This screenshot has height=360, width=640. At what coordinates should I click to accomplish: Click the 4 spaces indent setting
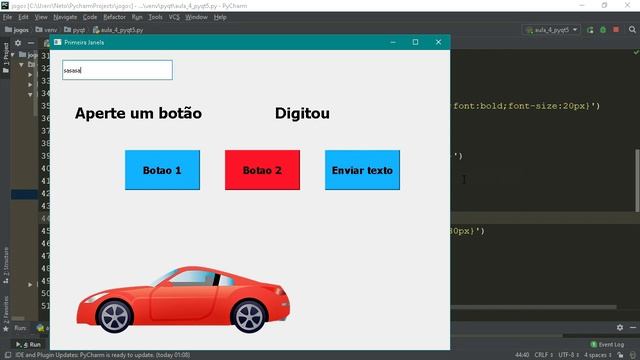coord(598,355)
